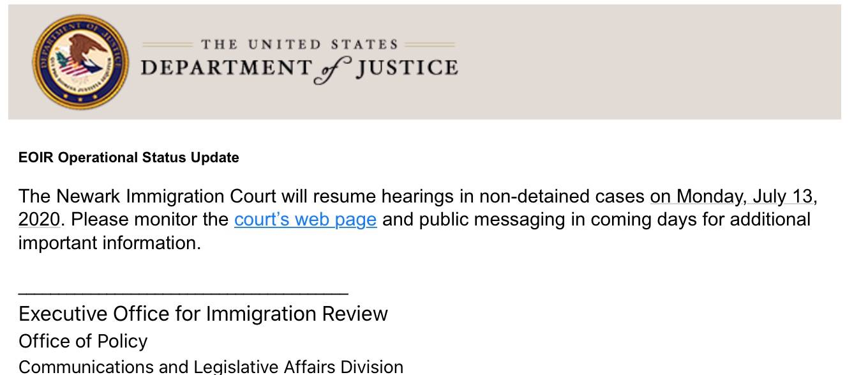The width and height of the screenshot is (868, 375).
Task: Select the "EOIR Operational Status Update" heading
Action: (x=129, y=157)
